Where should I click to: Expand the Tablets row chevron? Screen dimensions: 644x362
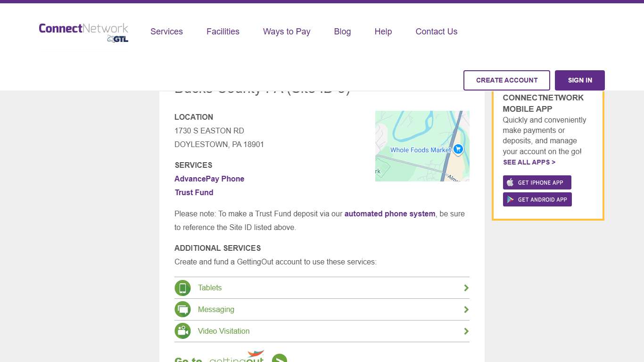click(466, 288)
